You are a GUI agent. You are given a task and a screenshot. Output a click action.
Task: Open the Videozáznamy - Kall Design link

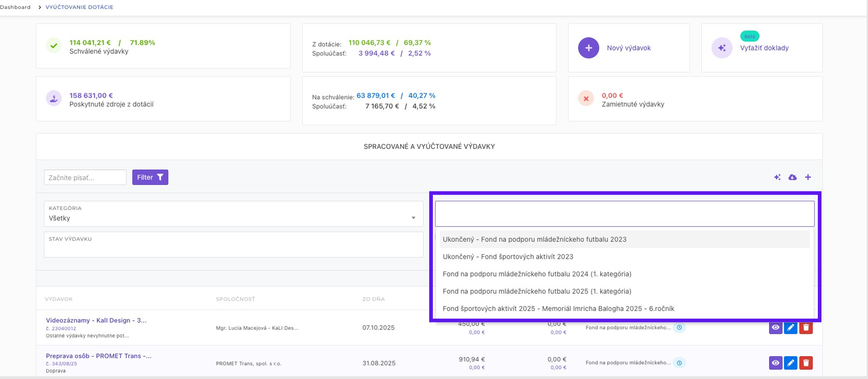tap(96, 320)
